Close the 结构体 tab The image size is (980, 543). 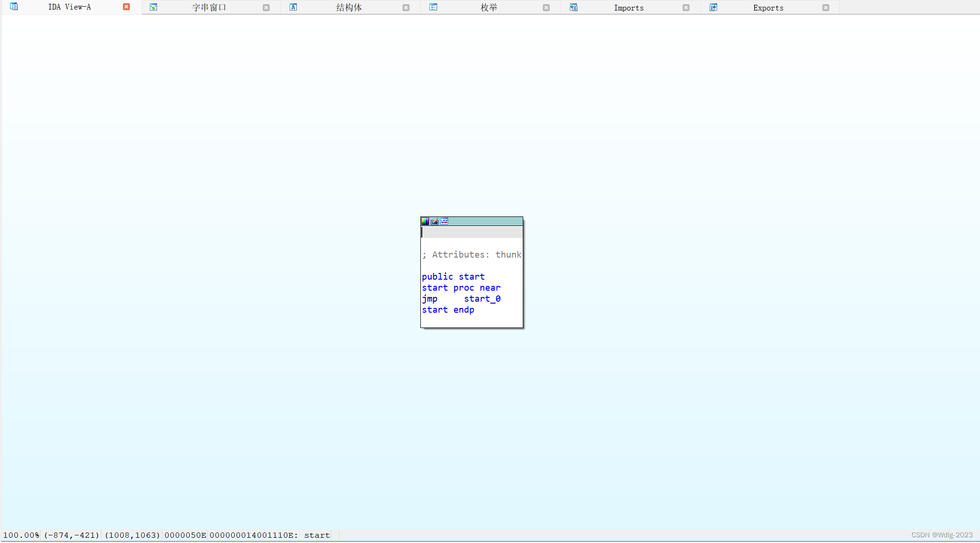[x=406, y=8]
